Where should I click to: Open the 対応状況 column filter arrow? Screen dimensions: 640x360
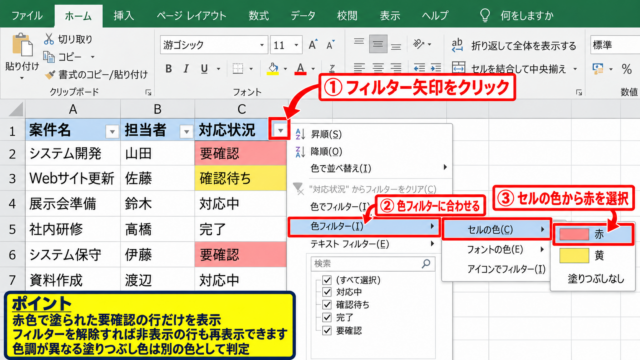pyautogui.click(x=280, y=131)
